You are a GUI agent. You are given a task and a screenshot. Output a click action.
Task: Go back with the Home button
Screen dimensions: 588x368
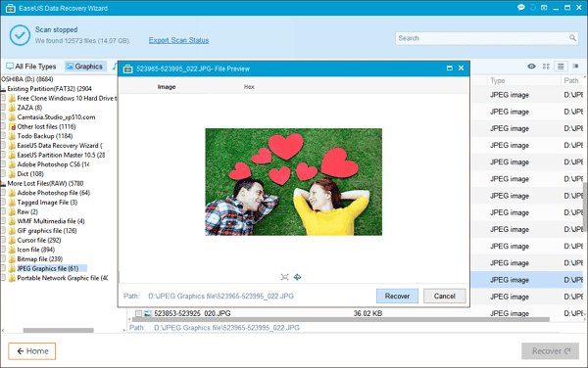[32, 351]
